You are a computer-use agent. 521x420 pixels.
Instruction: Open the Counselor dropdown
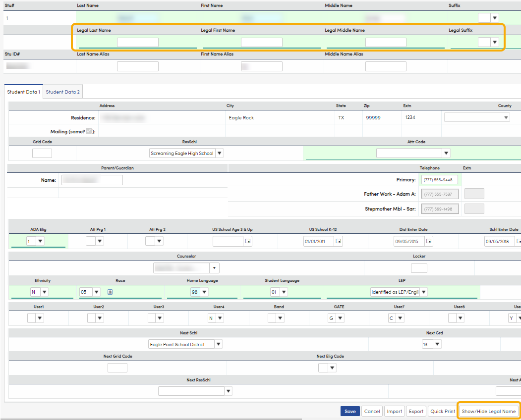[x=214, y=267]
